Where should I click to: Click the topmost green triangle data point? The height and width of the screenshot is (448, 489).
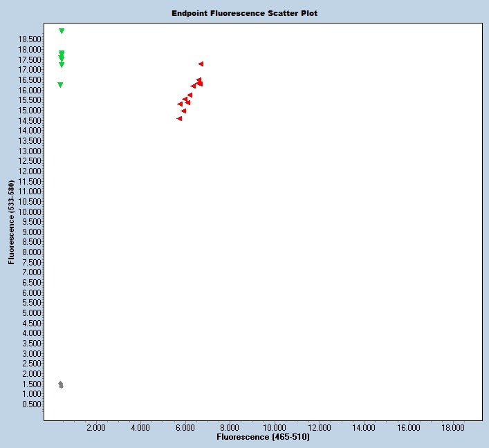62,31
